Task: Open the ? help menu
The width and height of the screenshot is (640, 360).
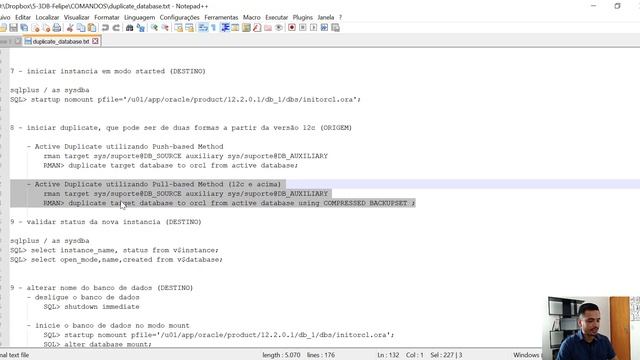Action: (x=340, y=17)
